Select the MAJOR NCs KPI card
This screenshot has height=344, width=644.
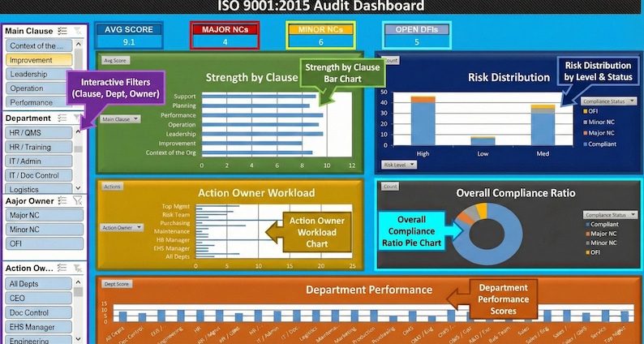coord(225,36)
